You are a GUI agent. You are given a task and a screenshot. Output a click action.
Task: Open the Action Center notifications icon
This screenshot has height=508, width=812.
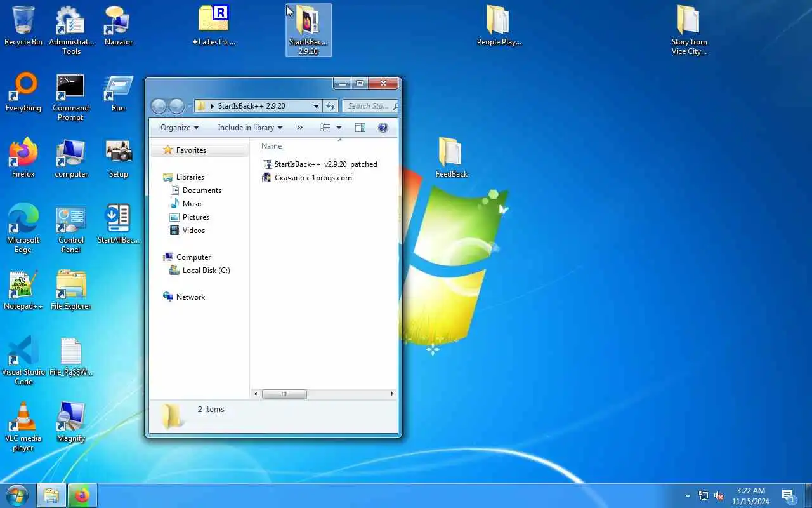pyautogui.click(x=789, y=496)
